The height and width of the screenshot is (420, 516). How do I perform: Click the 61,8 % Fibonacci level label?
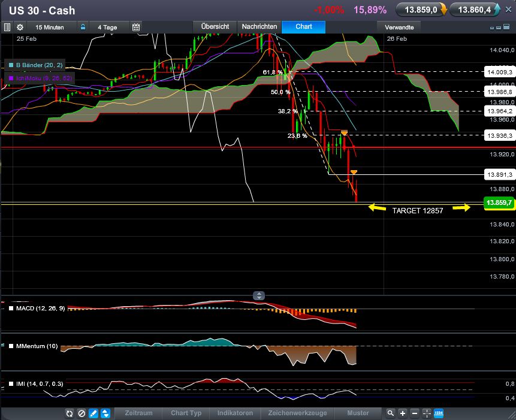[x=273, y=72]
